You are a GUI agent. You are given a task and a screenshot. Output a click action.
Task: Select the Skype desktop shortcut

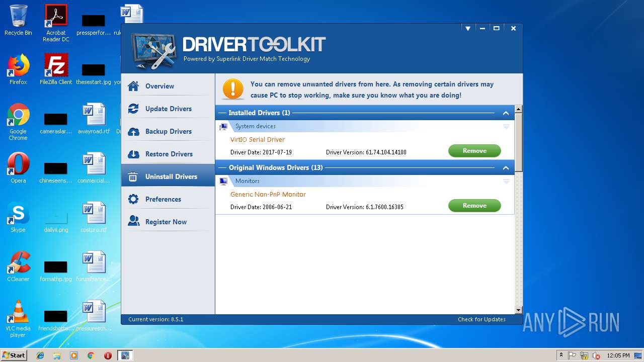pyautogui.click(x=18, y=217)
